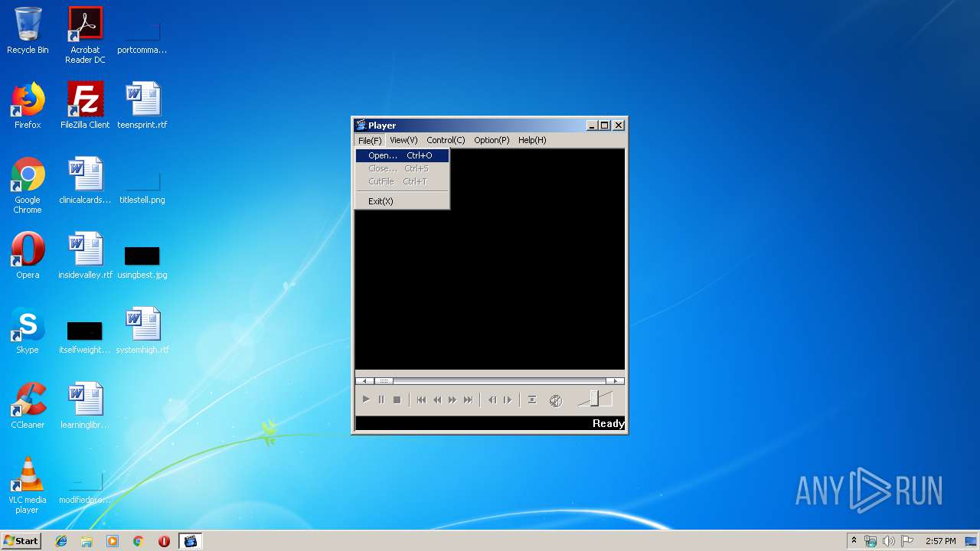980x551 pixels.
Task: Select the Google Chrome desktop shortcut
Action: click(28, 185)
